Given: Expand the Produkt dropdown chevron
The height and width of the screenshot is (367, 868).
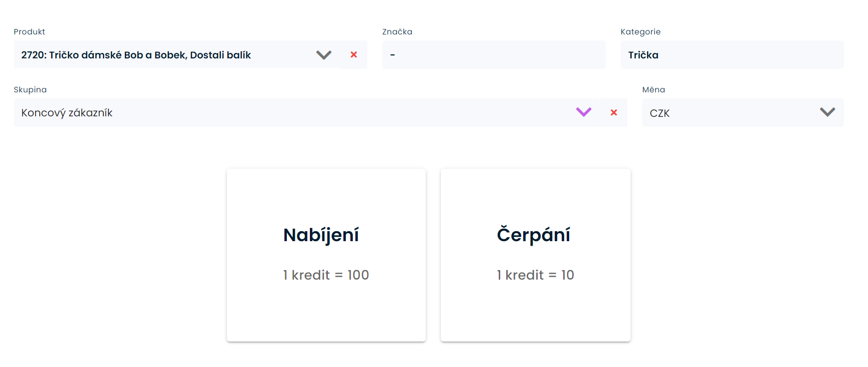Looking at the screenshot, I should click(x=324, y=55).
